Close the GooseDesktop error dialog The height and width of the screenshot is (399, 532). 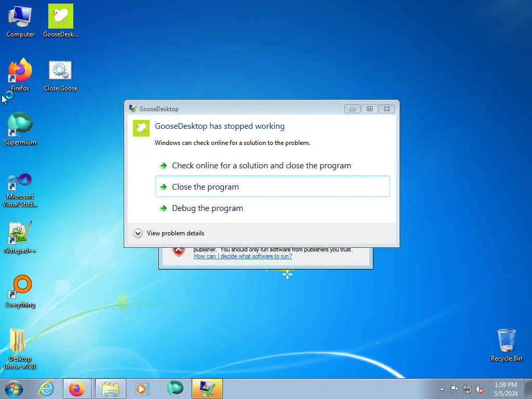(x=387, y=109)
